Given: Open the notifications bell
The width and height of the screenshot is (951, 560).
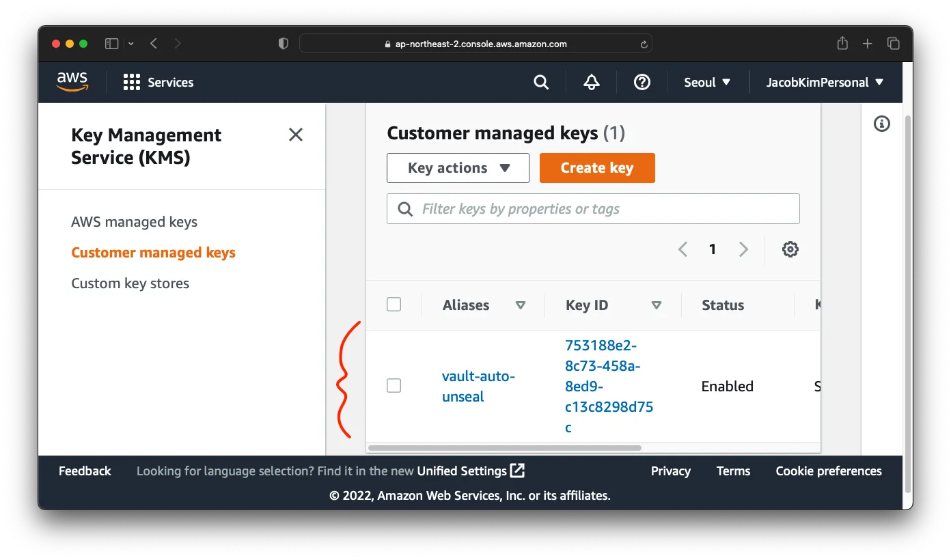Looking at the screenshot, I should (590, 82).
